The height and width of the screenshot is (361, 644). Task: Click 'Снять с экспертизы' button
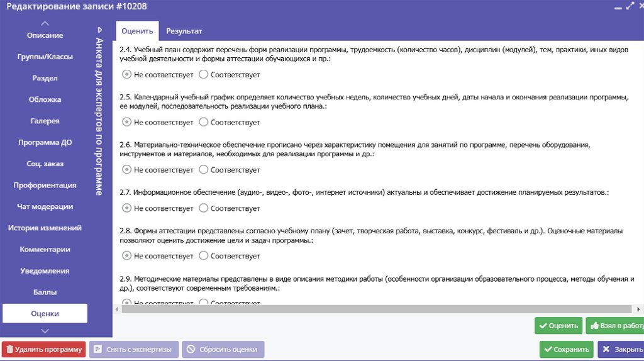(134, 350)
